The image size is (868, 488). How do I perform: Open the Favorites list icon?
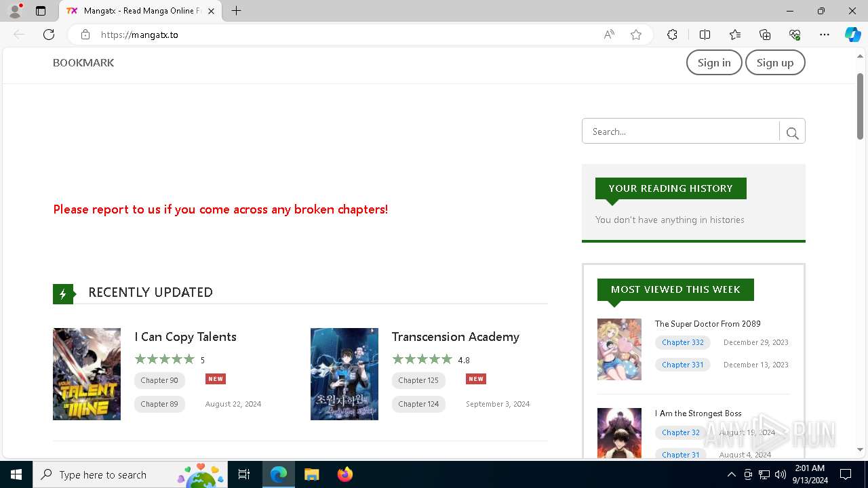tap(735, 35)
